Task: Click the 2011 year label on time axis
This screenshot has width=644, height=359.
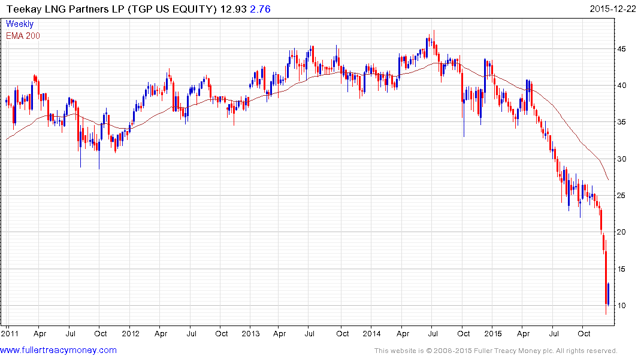Action: coord(10,333)
